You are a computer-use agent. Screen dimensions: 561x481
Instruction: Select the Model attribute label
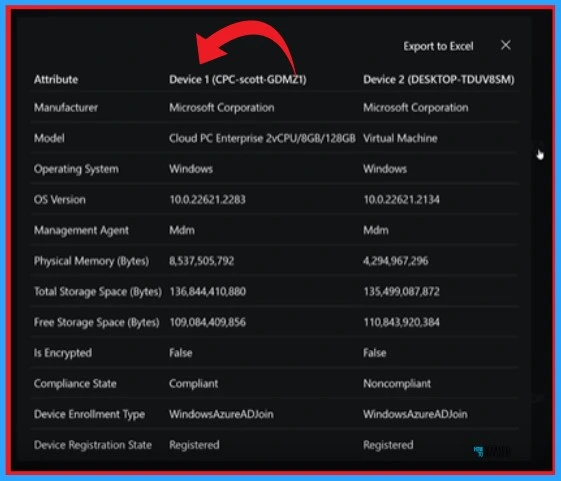pos(49,138)
